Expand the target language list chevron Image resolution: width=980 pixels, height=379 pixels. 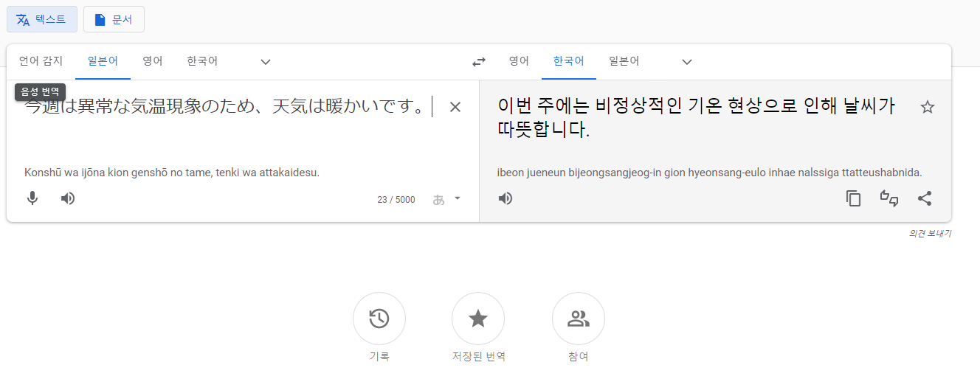coord(687,62)
